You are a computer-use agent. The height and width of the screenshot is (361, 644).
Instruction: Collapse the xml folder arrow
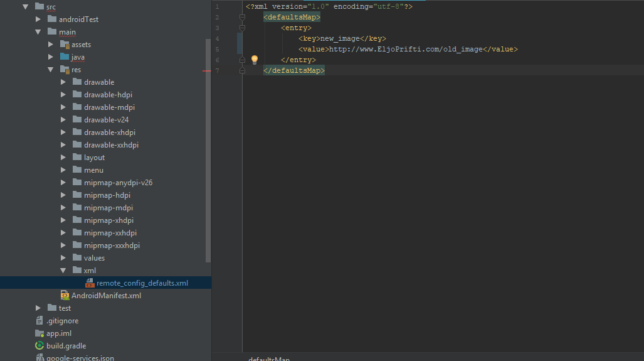pyautogui.click(x=63, y=270)
